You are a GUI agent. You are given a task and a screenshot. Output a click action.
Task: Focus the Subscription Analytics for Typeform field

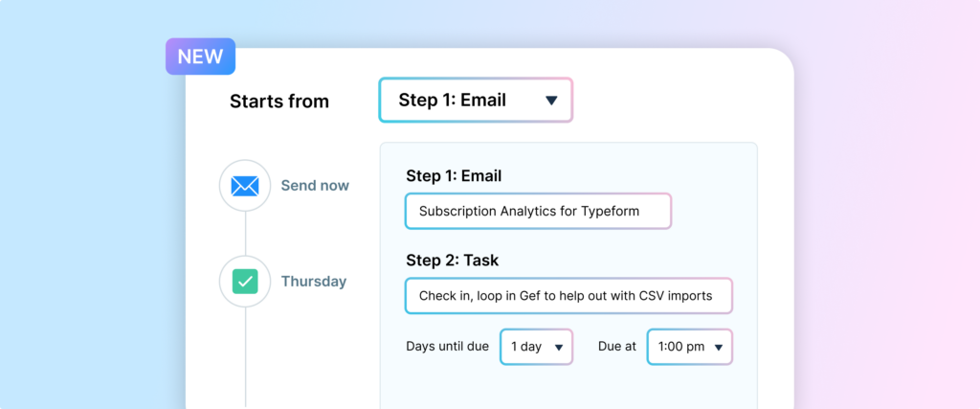click(537, 211)
